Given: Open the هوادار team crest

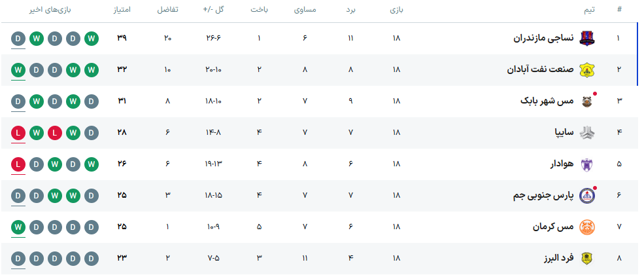Looking at the screenshot, I should (586, 164).
